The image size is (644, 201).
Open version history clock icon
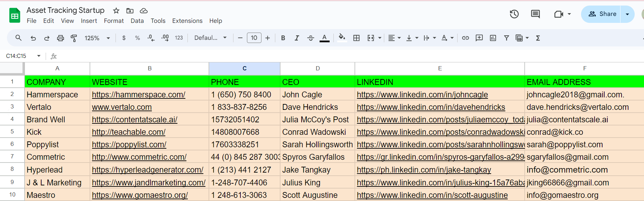click(514, 14)
